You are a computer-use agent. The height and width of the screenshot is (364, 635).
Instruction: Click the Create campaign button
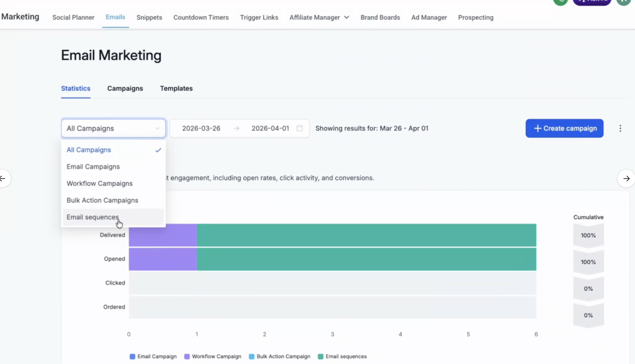564,128
